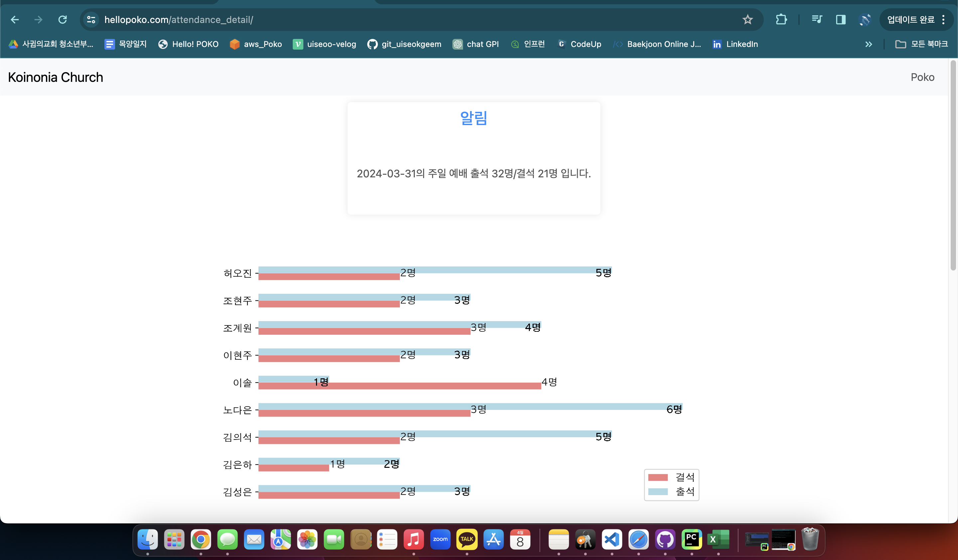Click the Koinonia Church brand link
This screenshot has height=560, width=958.
point(56,77)
